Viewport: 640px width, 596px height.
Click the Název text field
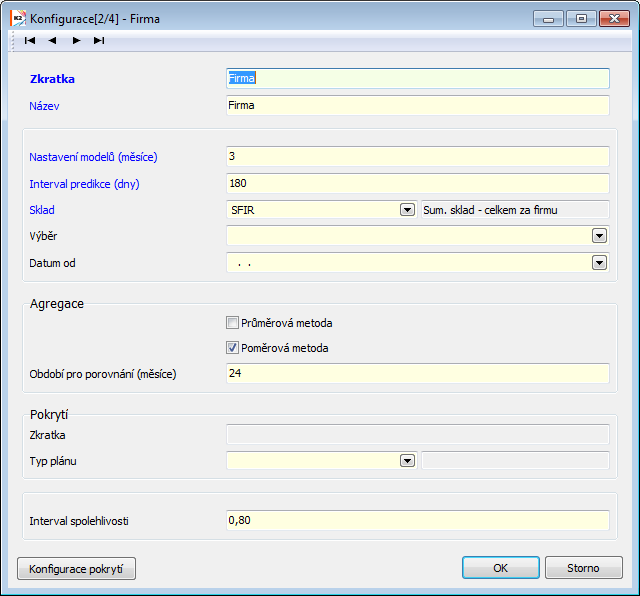click(x=418, y=105)
